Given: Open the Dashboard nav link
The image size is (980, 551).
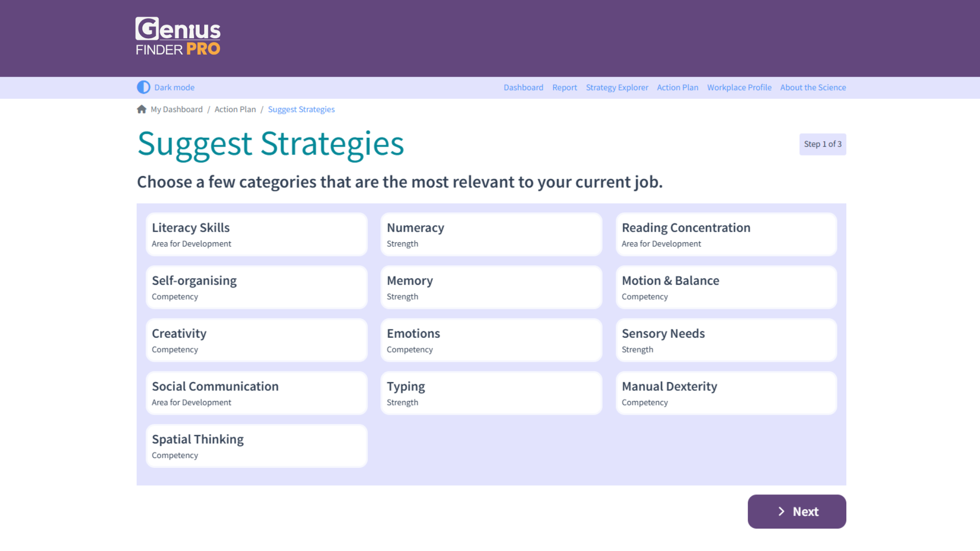Looking at the screenshot, I should coord(523,87).
